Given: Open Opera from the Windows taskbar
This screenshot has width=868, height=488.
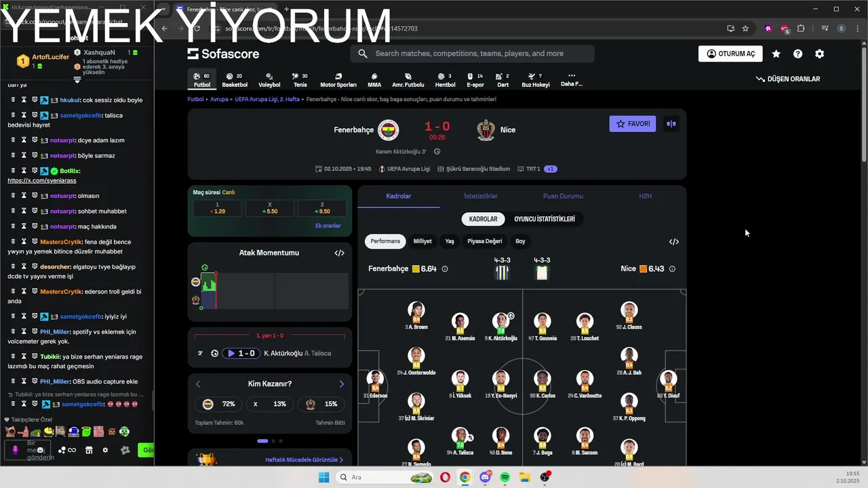Looking at the screenshot, I should (x=445, y=477).
